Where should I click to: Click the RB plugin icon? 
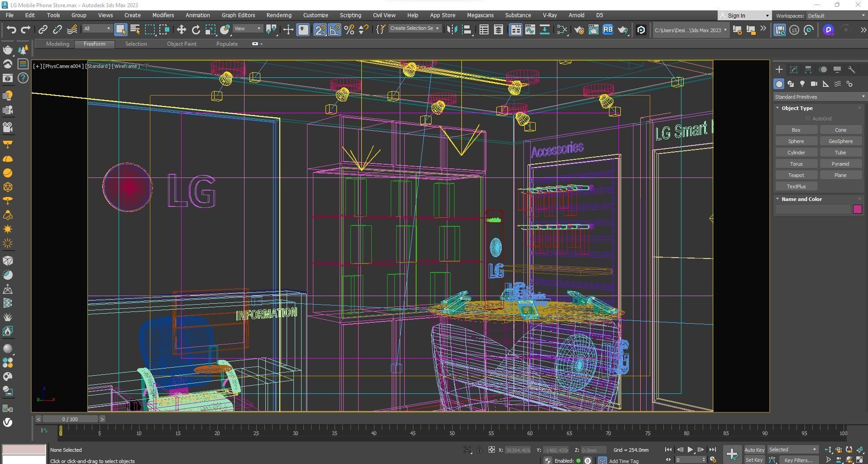point(608,30)
